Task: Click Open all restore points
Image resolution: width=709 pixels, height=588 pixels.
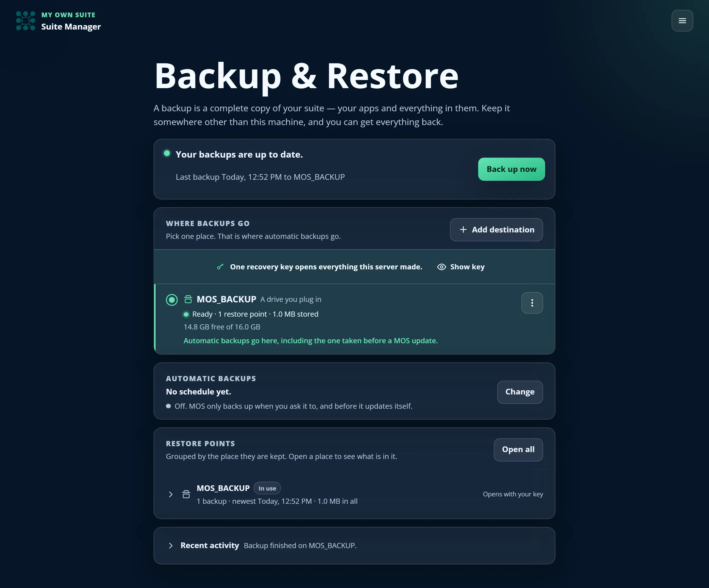Action: coord(518,450)
